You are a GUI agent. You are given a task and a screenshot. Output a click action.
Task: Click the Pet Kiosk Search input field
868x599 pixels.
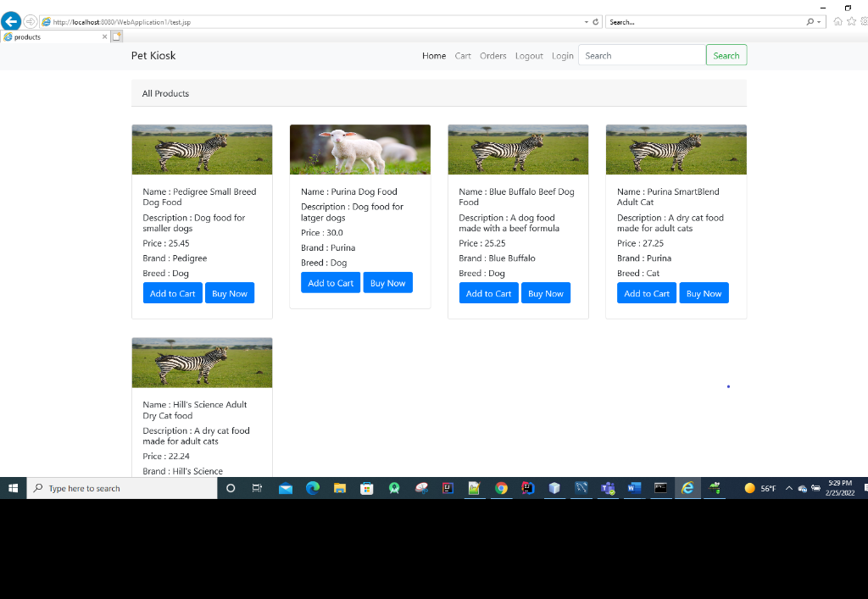click(643, 55)
